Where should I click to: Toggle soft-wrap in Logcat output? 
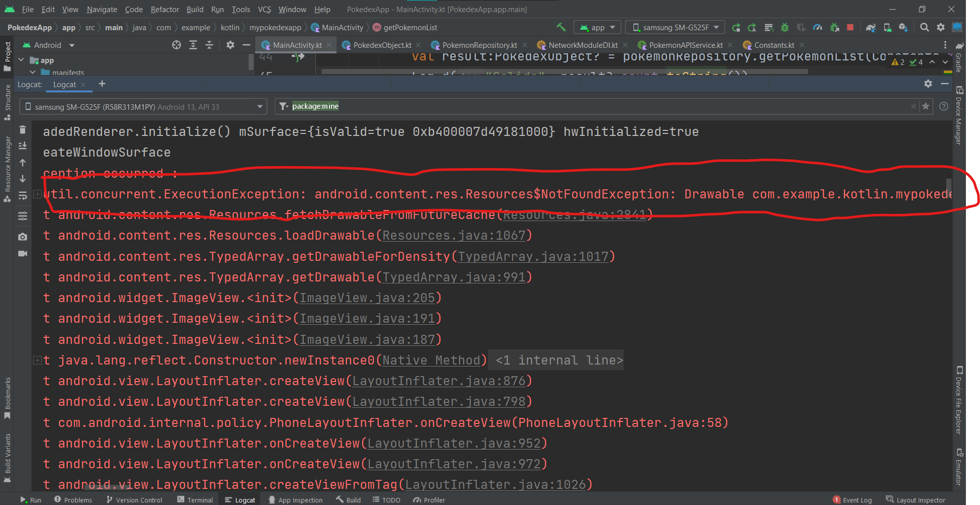pyautogui.click(x=23, y=195)
